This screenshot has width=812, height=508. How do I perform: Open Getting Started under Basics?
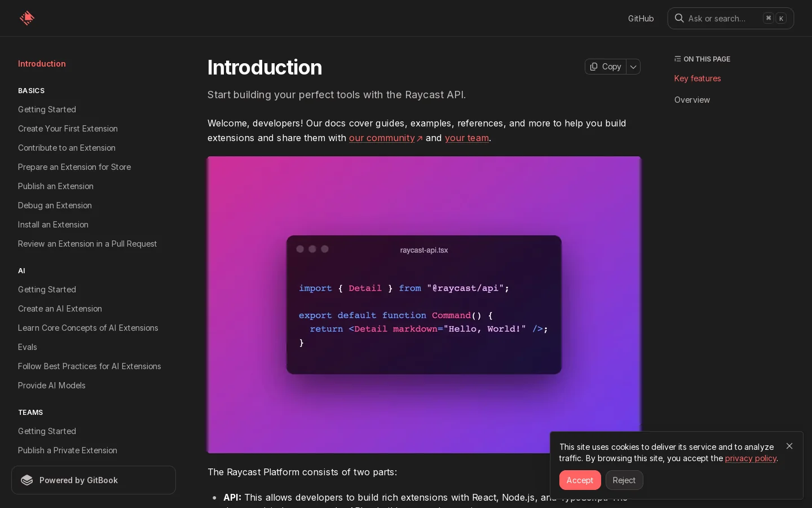(x=47, y=110)
